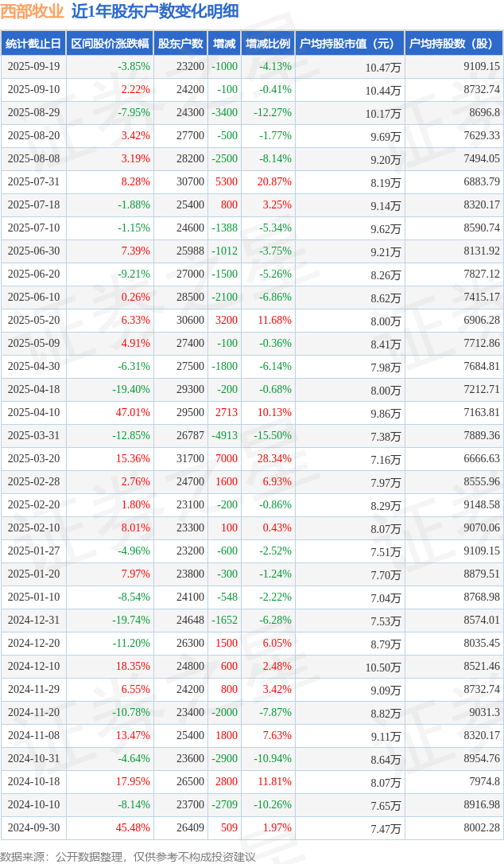
Task: Click the 2024-09-30 date in last row
Action: (x=34, y=827)
